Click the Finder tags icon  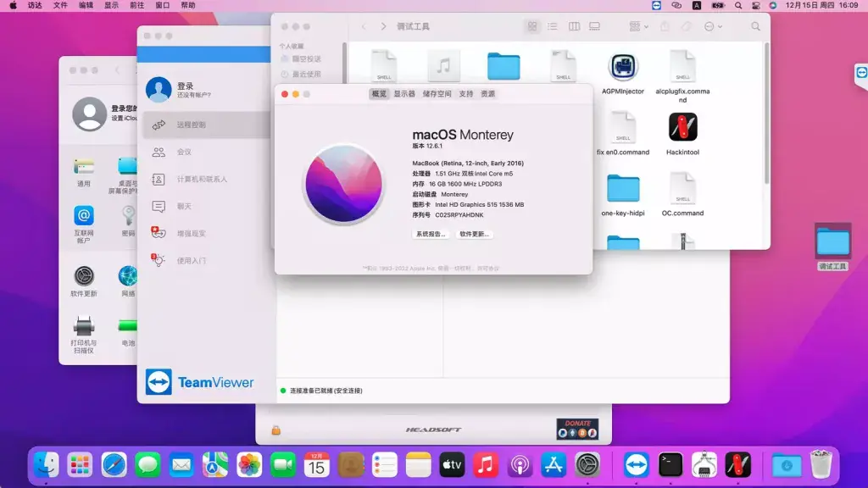(x=687, y=26)
